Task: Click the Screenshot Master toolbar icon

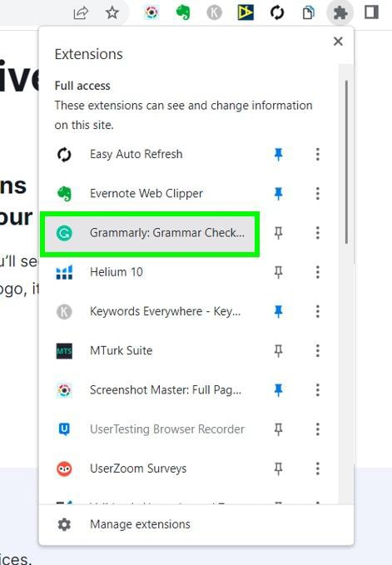Action: (151, 12)
